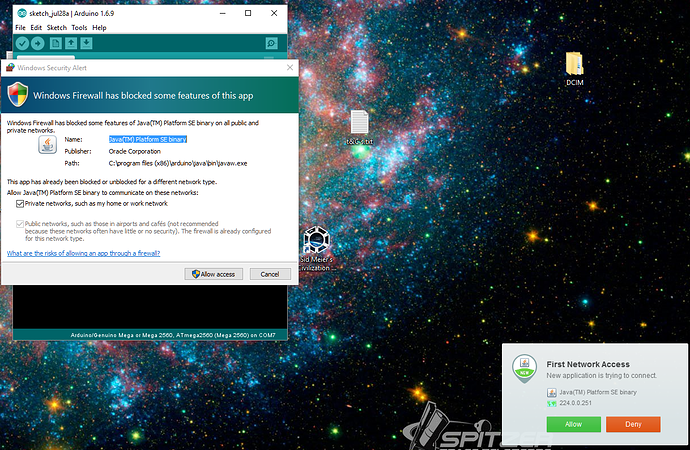Toggle the Public networks checkbox
The width and height of the screenshot is (690, 450).
pos(21,224)
